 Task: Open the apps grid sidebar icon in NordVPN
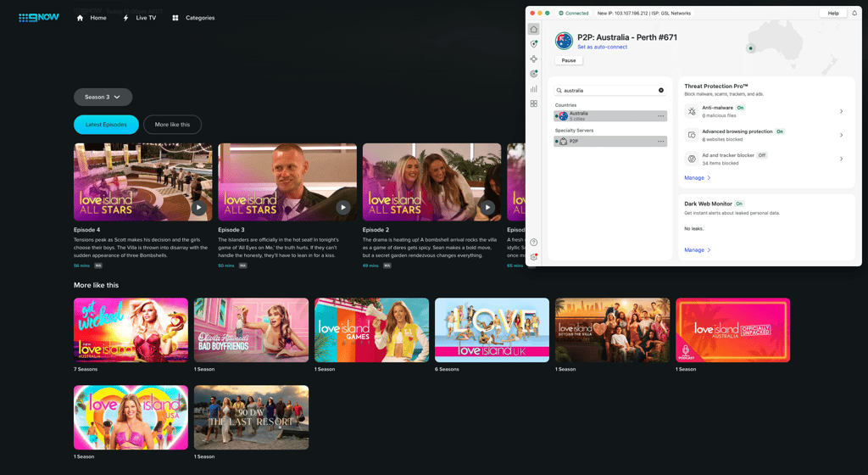pos(534,103)
